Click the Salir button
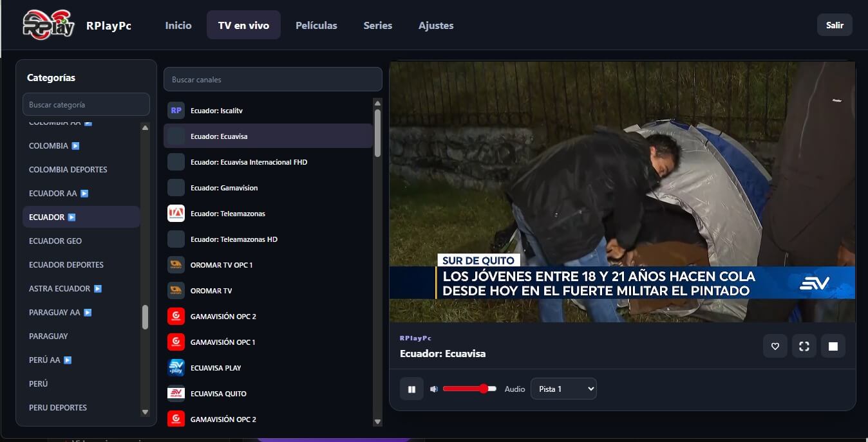 [x=835, y=25]
